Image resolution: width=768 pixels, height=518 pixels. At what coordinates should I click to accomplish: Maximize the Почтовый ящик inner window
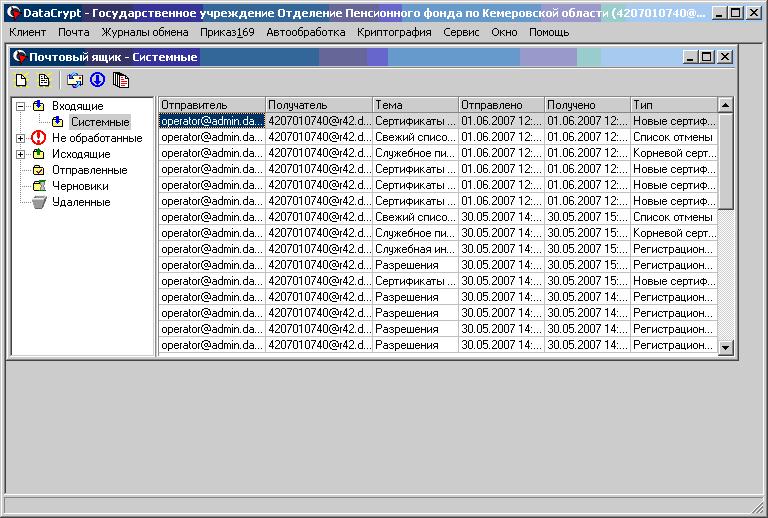pyautogui.click(x=707, y=57)
